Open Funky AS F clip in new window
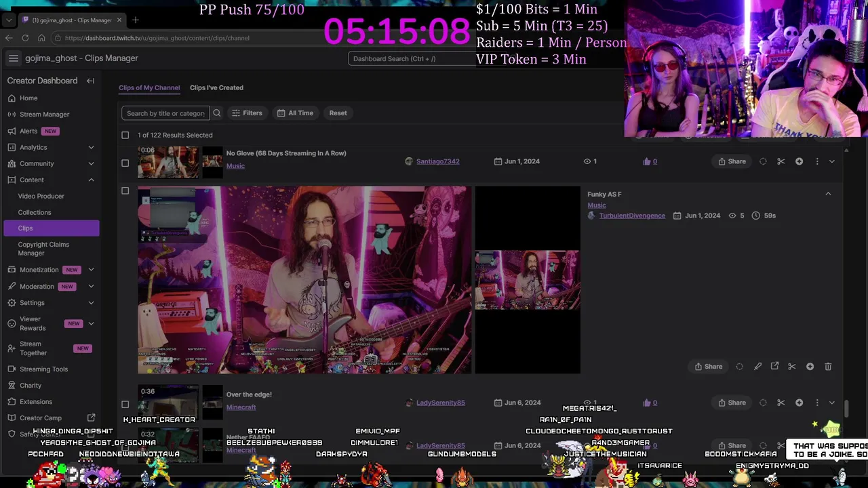The height and width of the screenshot is (488, 868). point(775,367)
